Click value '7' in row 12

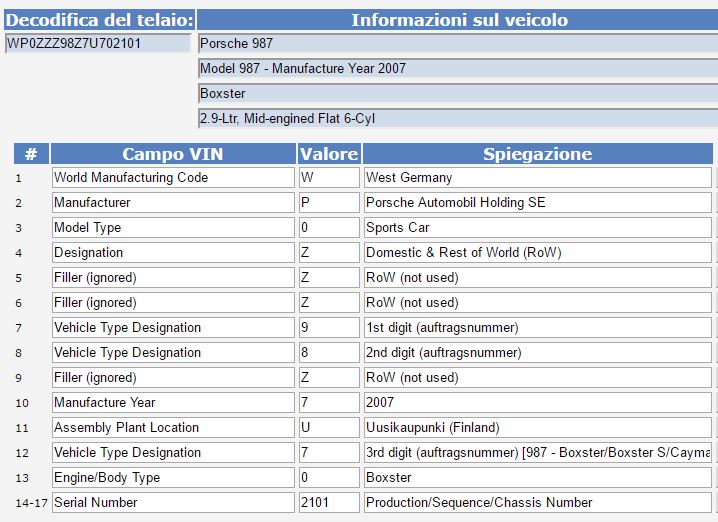coord(329,452)
